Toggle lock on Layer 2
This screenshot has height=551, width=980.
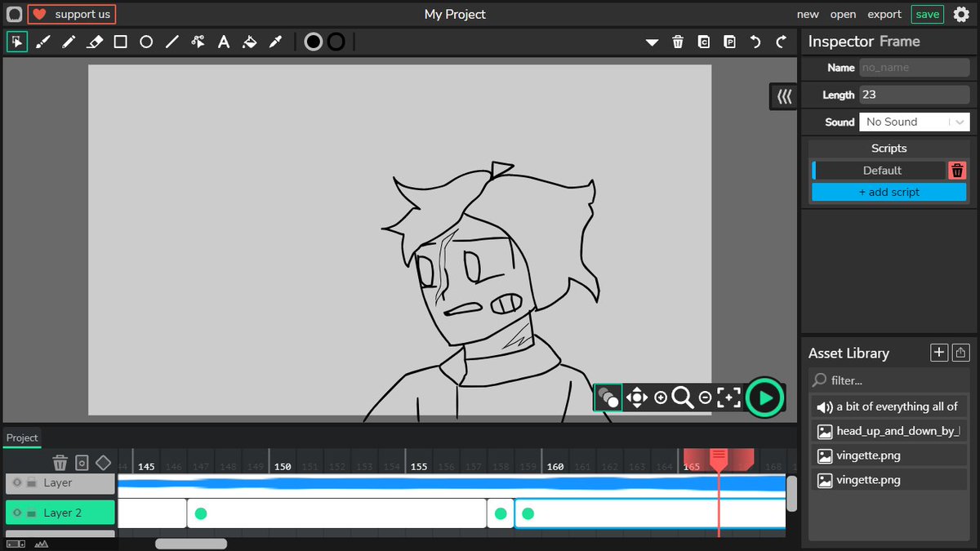(31, 513)
